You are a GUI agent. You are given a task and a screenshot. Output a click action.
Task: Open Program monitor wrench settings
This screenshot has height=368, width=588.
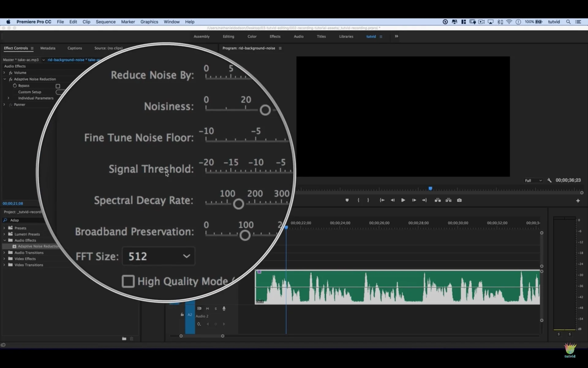549,180
